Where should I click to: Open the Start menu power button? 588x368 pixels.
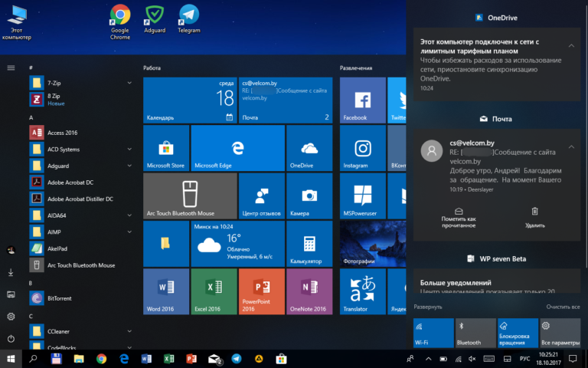[x=11, y=338]
